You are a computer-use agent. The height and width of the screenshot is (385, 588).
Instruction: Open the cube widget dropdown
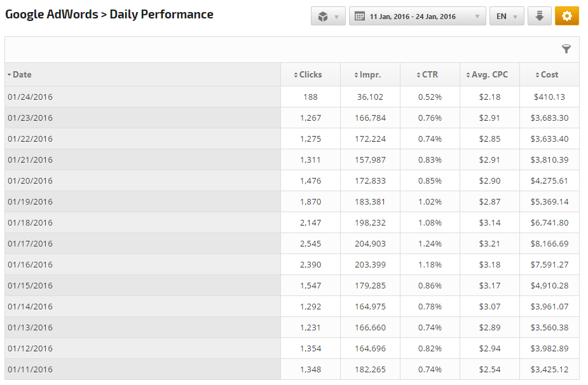328,17
